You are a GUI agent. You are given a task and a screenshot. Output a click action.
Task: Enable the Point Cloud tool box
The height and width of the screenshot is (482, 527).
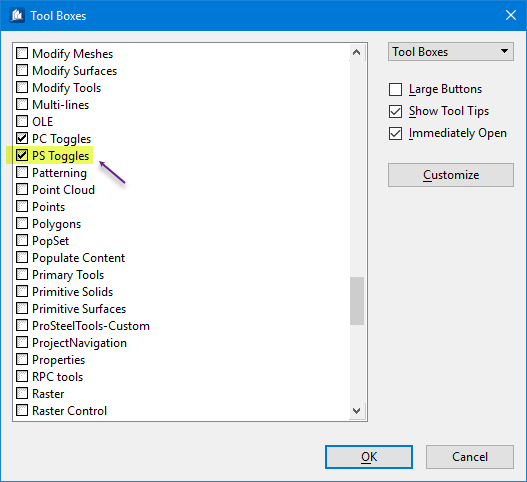point(22,189)
